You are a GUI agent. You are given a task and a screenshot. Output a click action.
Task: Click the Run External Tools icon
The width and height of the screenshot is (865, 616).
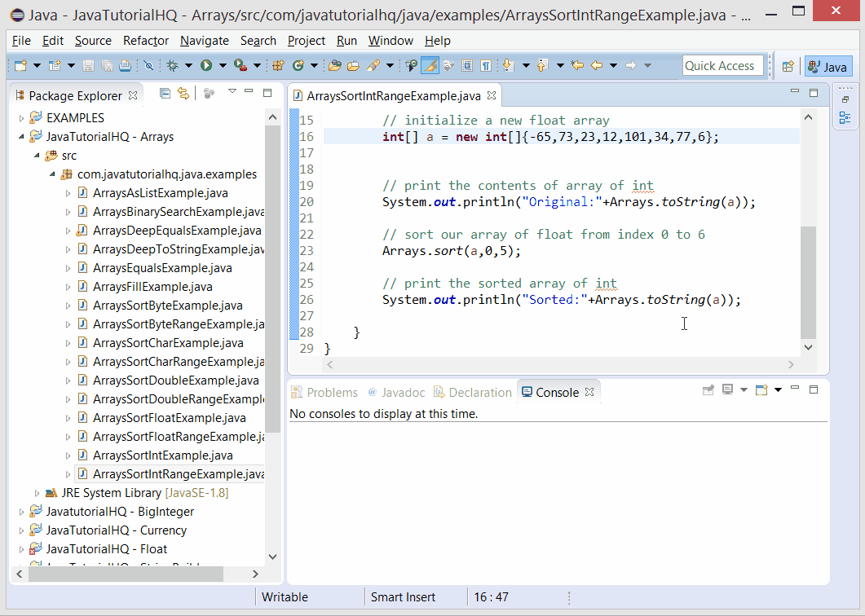(x=240, y=66)
